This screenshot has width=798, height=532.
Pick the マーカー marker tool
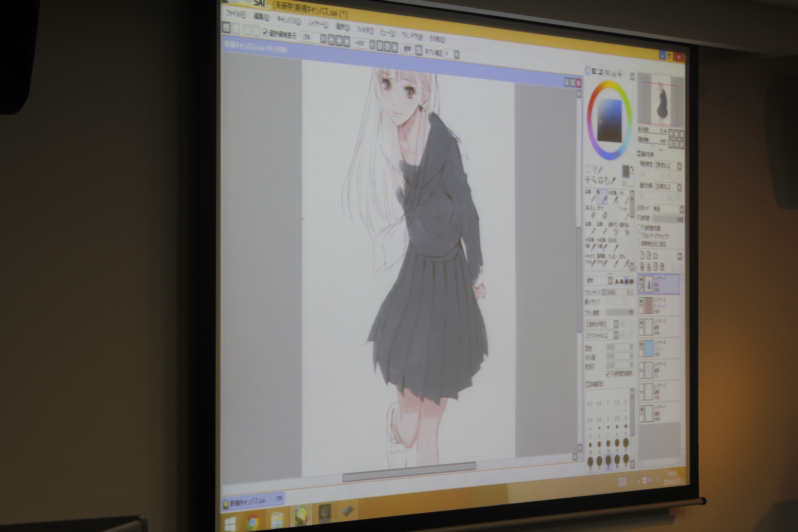[625, 214]
